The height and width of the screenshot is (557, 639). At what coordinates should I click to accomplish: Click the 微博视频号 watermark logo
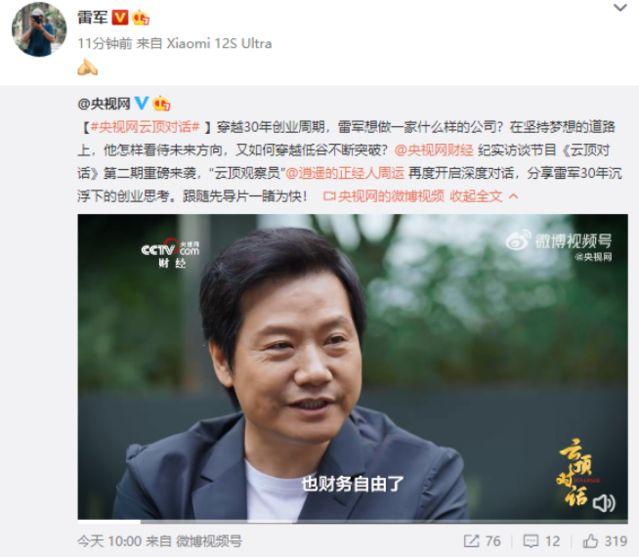click(559, 244)
